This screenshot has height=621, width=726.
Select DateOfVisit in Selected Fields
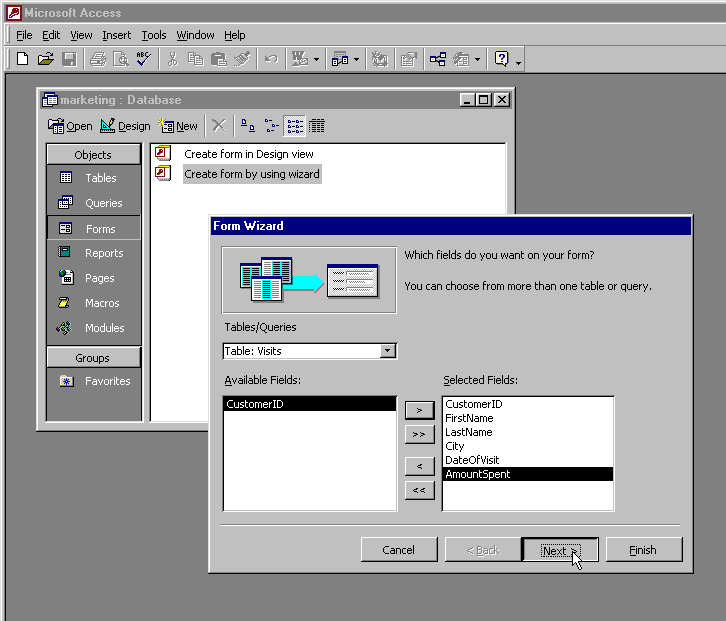click(x=528, y=460)
